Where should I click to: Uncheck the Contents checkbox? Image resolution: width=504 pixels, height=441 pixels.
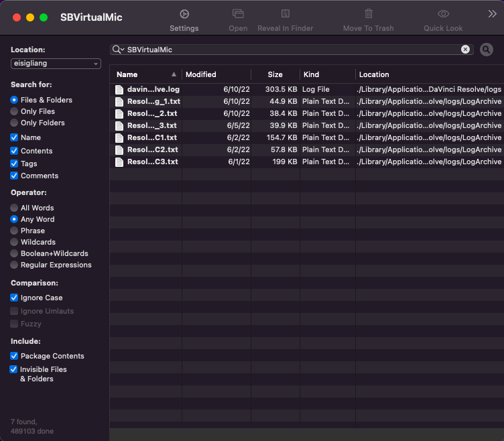(x=14, y=151)
